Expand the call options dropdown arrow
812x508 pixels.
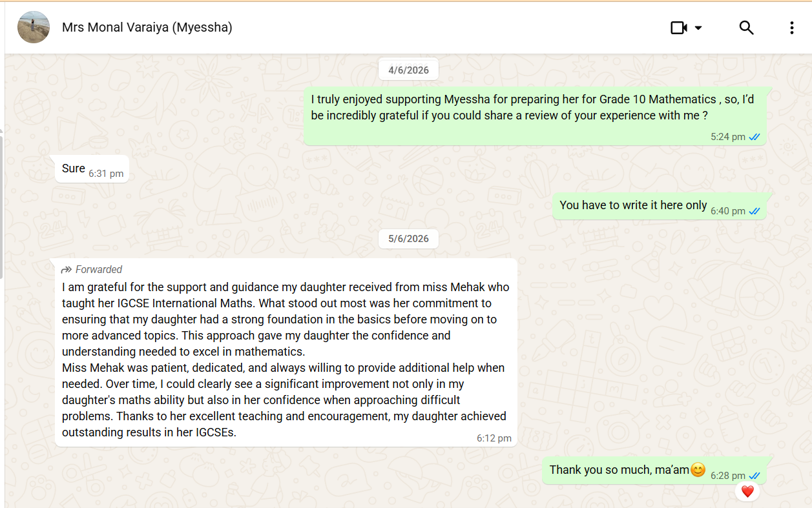click(698, 28)
